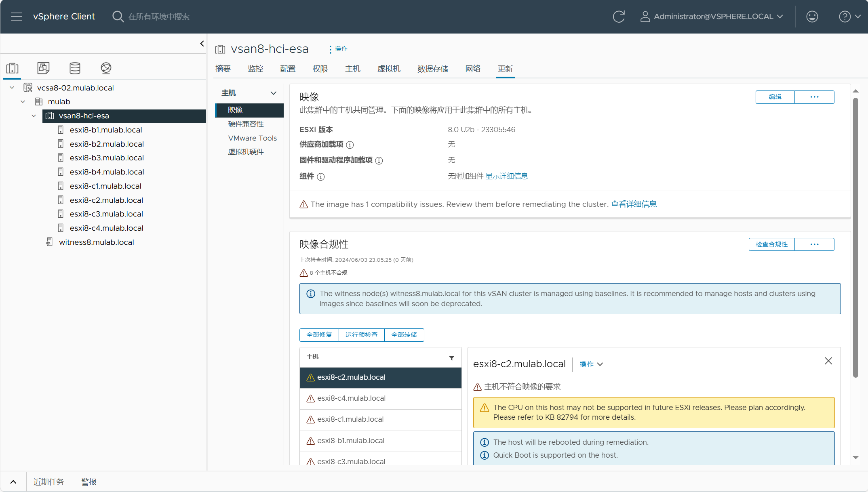Open the 警报 bottom tab
The height and width of the screenshot is (492, 868).
(89, 482)
